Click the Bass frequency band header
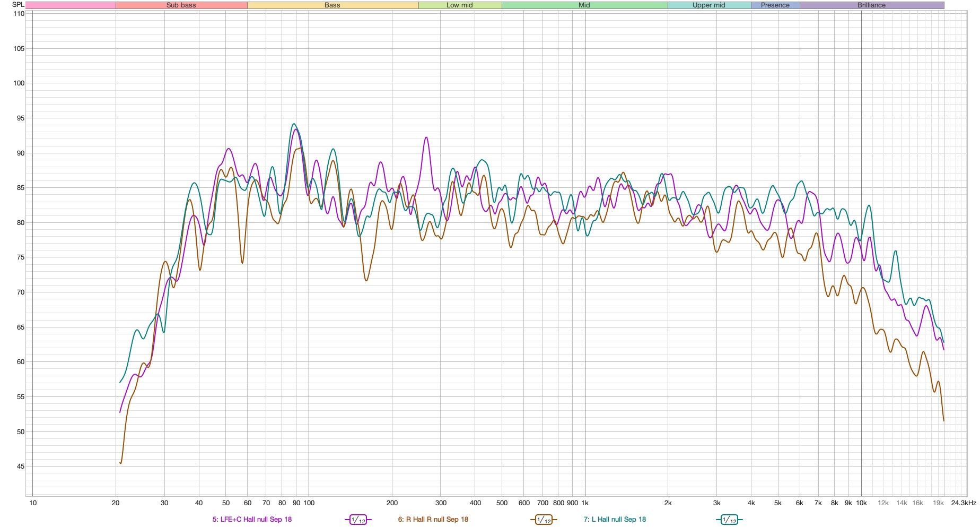Image resolution: width=980 pixels, height=527 pixels. click(332, 5)
